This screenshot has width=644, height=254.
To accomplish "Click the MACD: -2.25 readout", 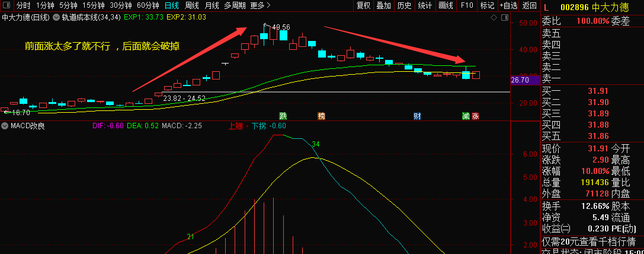I will click(182, 126).
